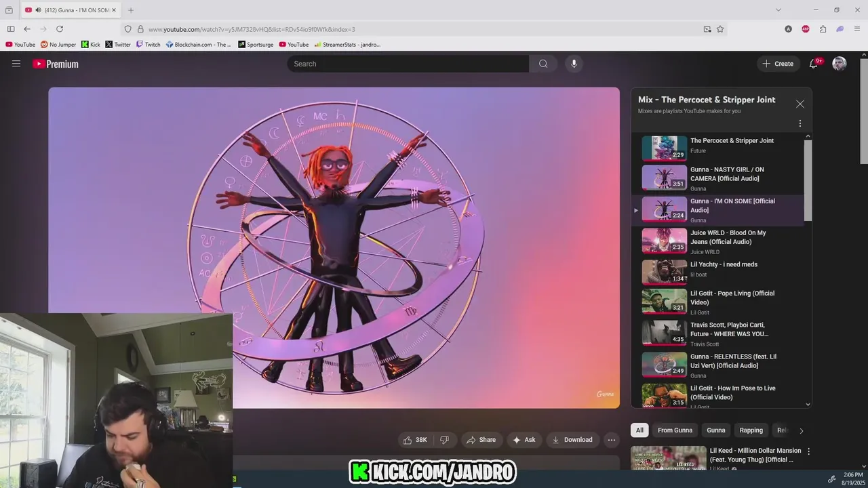Open browser application menu

857,29
